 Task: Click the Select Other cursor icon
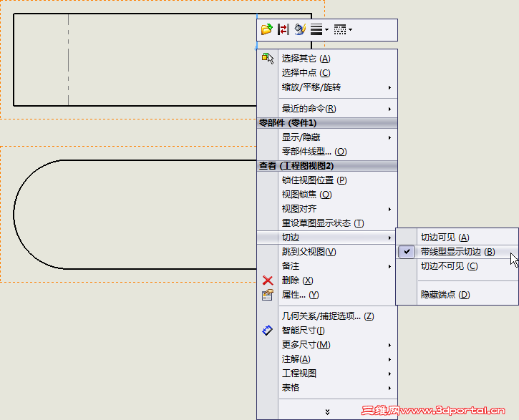click(268, 59)
